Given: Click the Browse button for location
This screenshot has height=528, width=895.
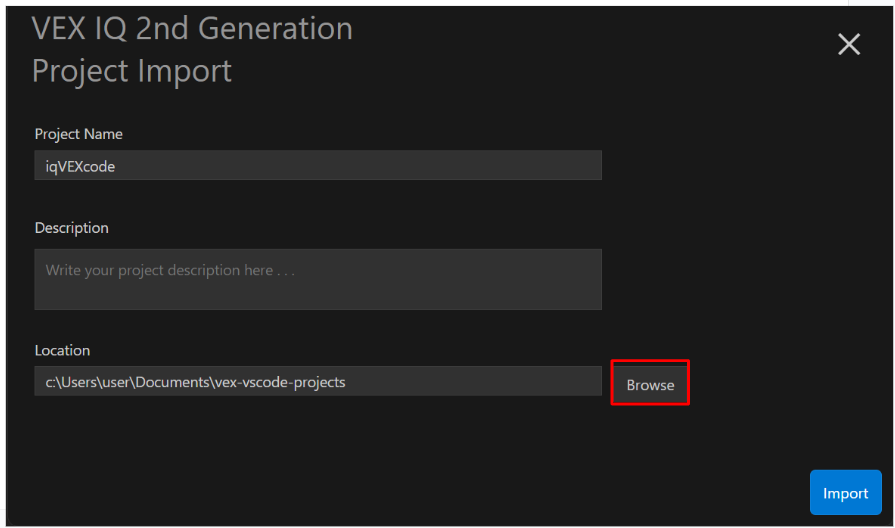Looking at the screenshot, I should pos(650,384).
